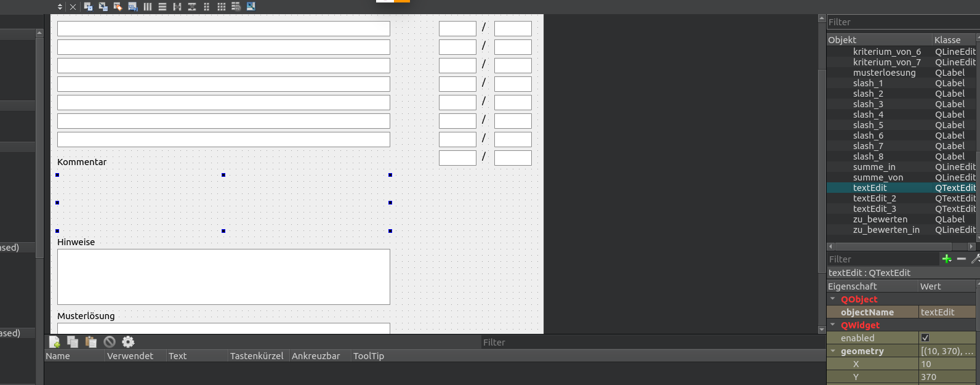Copy action icon in action editor
Image resolution: width=980 pixels, height=385 pixels.
(73, 342)
